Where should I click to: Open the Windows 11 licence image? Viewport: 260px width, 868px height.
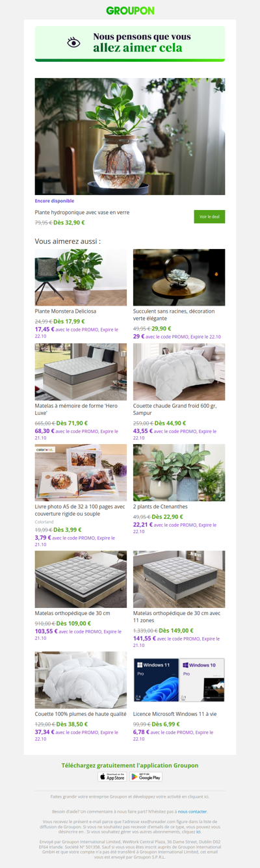[x=179, y=680]
